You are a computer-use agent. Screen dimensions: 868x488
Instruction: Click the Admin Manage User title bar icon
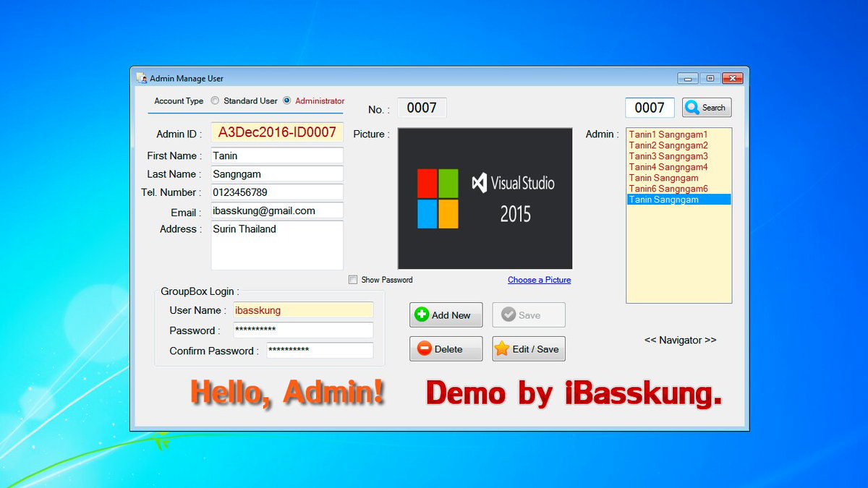point(142,78)
